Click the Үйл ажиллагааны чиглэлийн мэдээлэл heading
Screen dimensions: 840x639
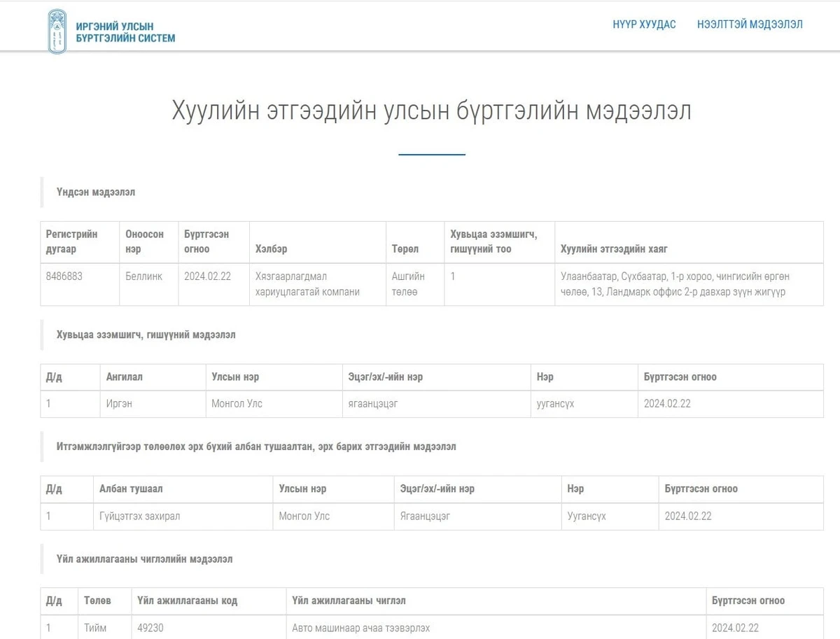click(144, 559)
